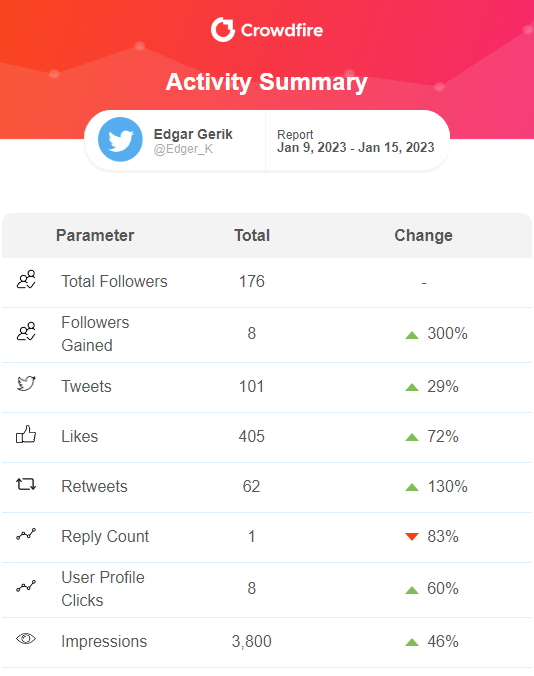The width and height of the screenshot is (534, 676).
Task: Click the Tweets bird outline icon
Action: (26, 383)
